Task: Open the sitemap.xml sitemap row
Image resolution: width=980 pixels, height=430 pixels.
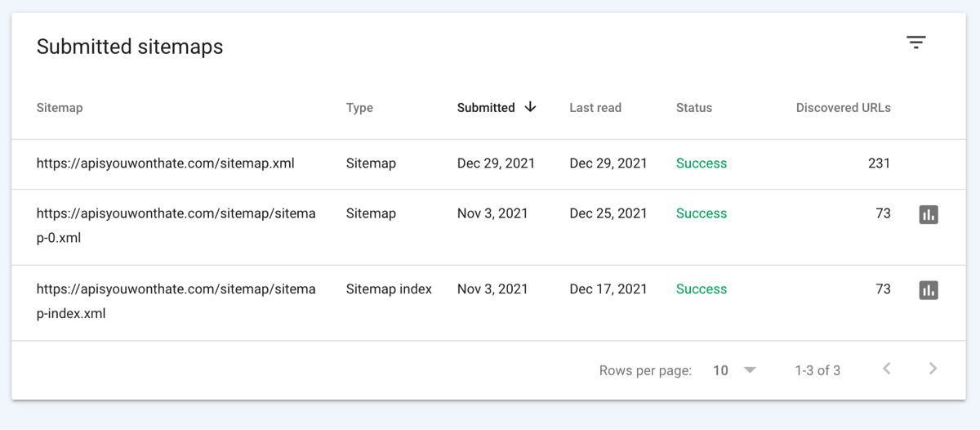Action: [x=165, y=163]
